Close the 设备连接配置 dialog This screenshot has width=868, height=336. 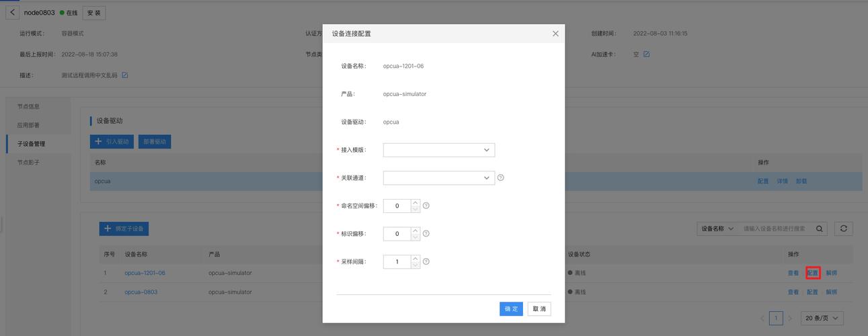click(555, 34)
